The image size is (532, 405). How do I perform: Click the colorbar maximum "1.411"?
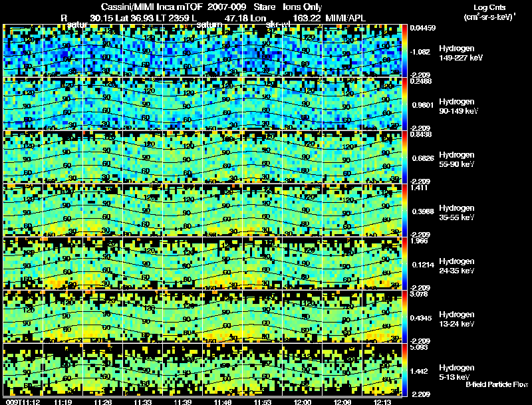(419, 188)
